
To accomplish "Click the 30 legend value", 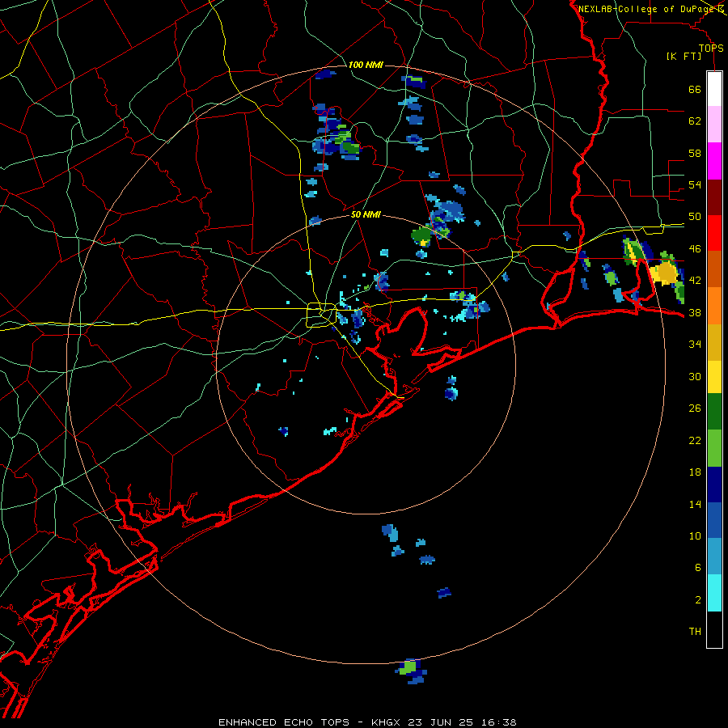I will pos(695,376).
